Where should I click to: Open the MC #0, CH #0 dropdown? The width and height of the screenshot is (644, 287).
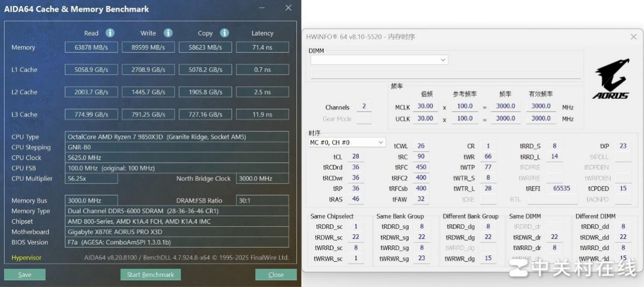point(347,143)
